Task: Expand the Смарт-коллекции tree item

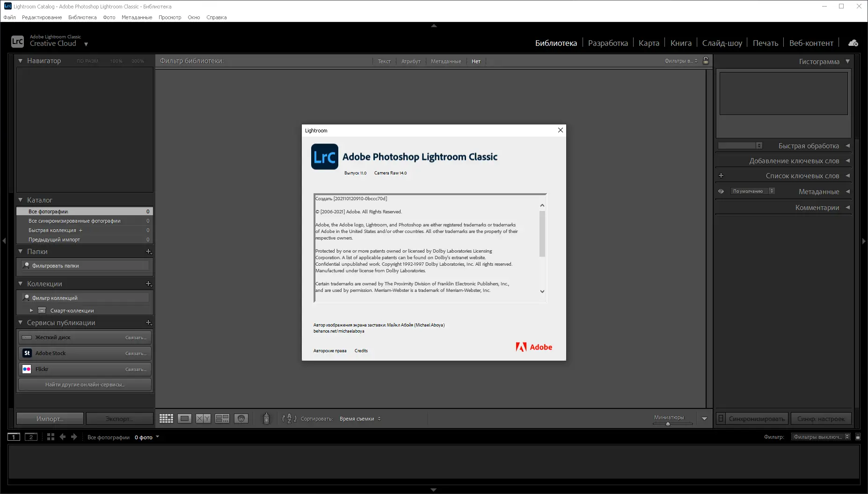Action: tap(31, 310)
